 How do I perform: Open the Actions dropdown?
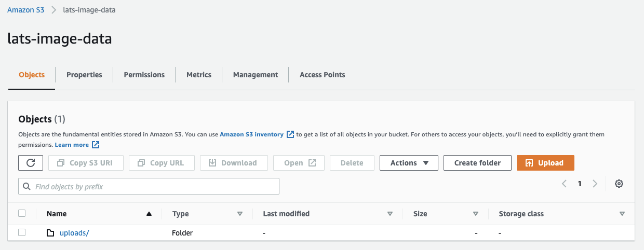click(x=409, y=163)
